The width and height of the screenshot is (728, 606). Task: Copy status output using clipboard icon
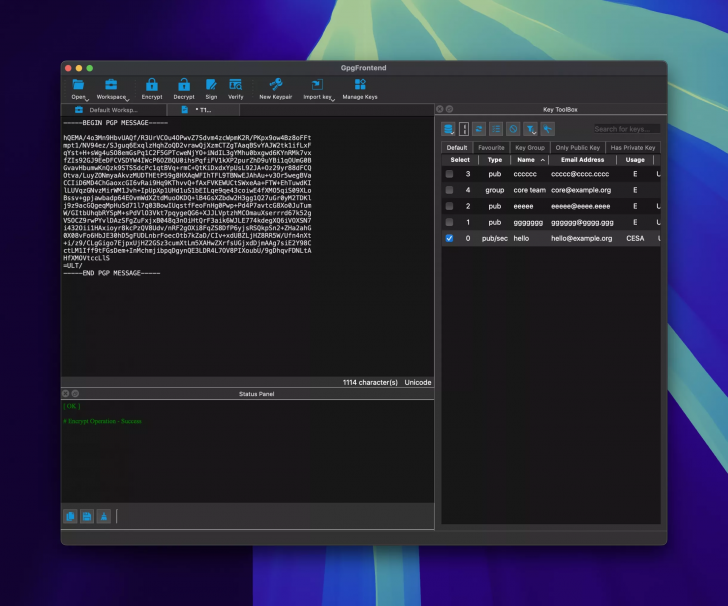coord(71,516)
